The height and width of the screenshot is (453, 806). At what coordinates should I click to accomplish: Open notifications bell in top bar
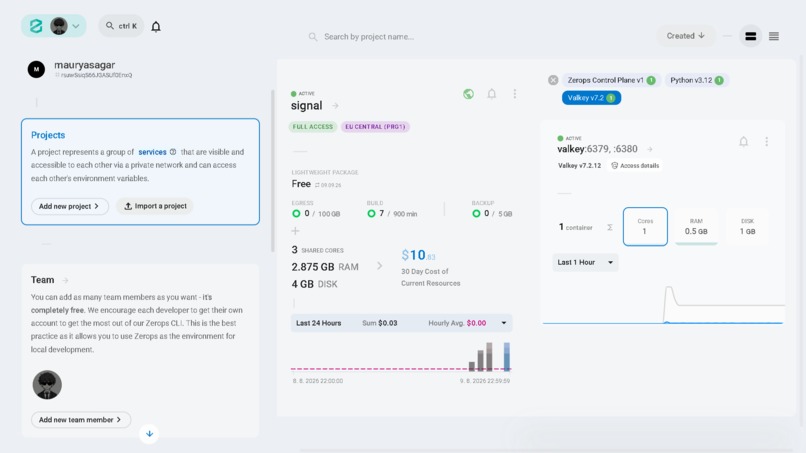tap(156, 27)
